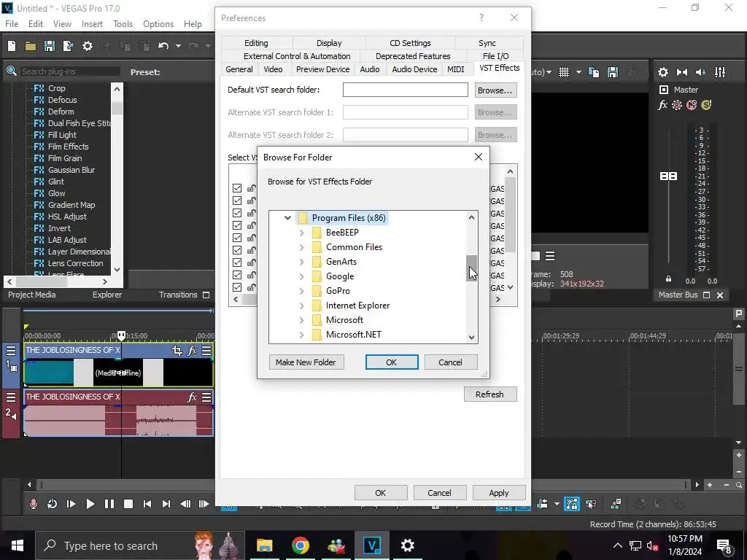Click the Master bus volume fader
The image size is (747, 560).
[x=668, y=176]
